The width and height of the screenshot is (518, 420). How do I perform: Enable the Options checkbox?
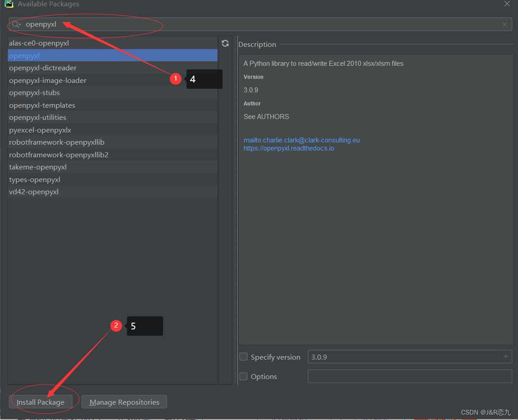(244, 376)
